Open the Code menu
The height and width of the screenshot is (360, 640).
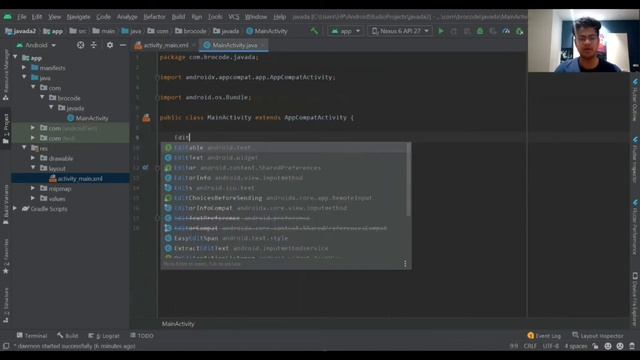(103, 17)
